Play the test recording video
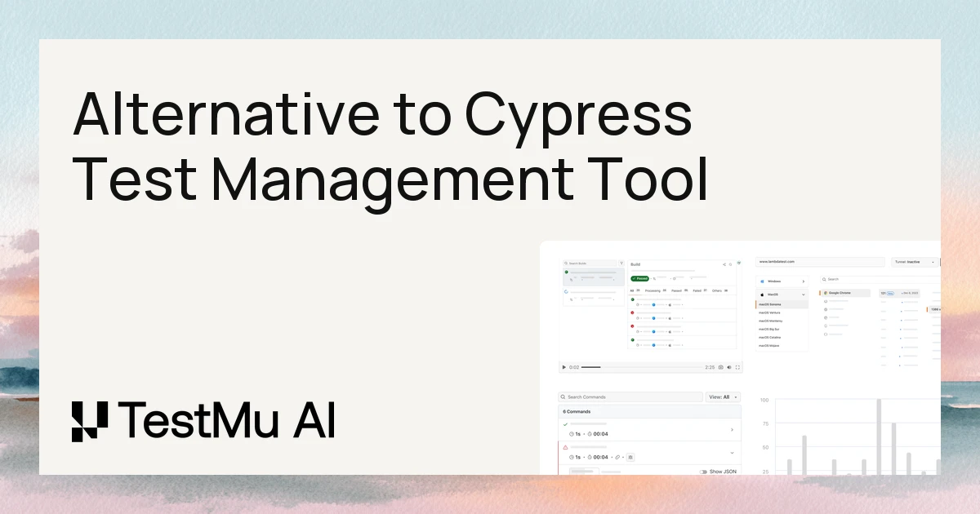 pyautogui.click(x=563, y=367)
